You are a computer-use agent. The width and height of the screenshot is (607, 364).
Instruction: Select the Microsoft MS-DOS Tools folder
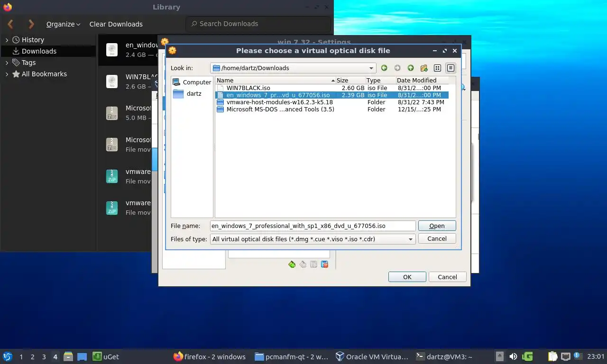click(x=332, y=109)
